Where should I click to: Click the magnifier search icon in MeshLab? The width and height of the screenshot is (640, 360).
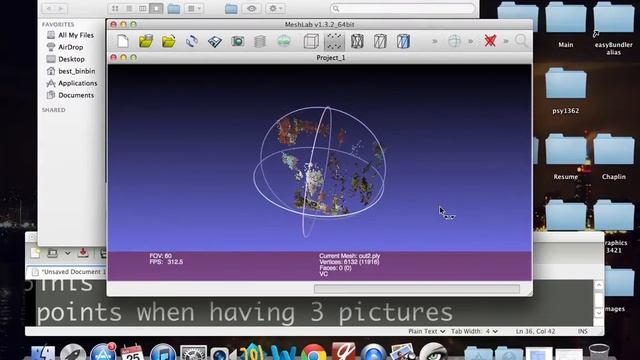click(521, 41)
